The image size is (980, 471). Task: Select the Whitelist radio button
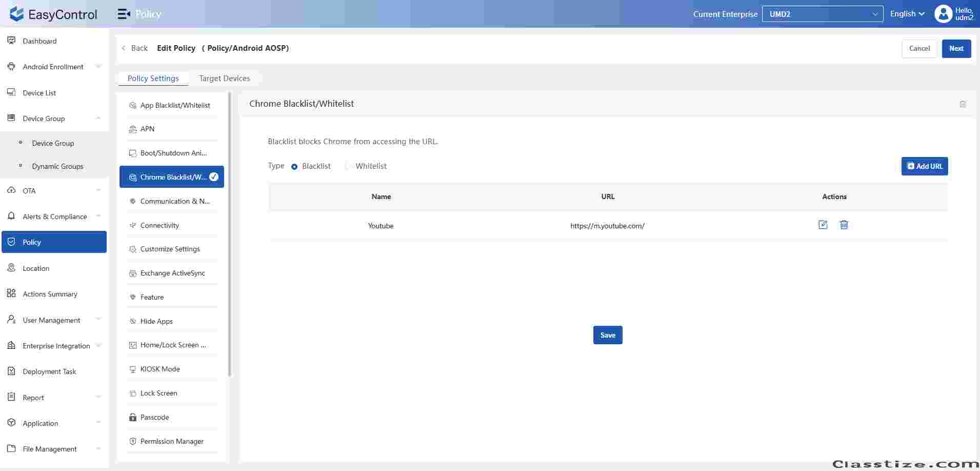pyautogui.click(x=348, y=166)
